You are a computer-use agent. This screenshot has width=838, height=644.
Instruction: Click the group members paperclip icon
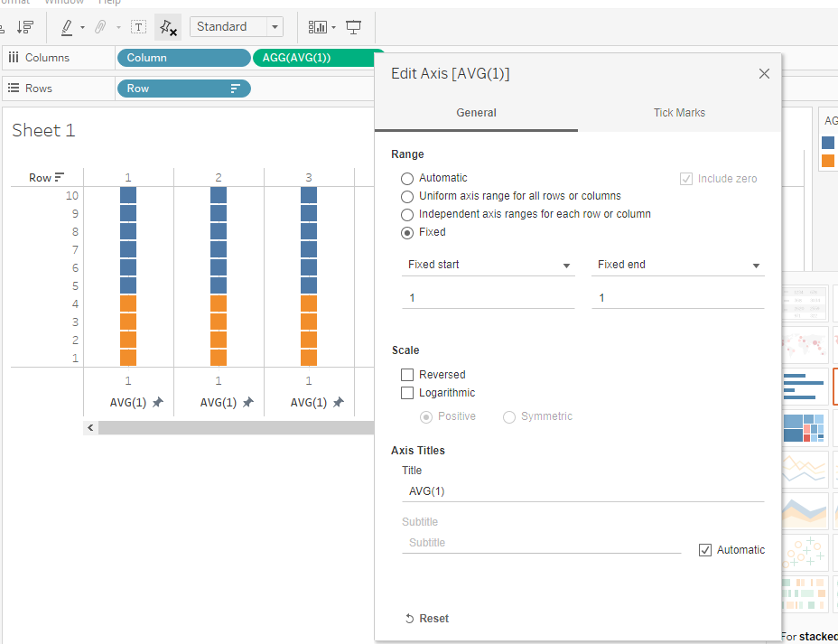[x=100, y=27]
